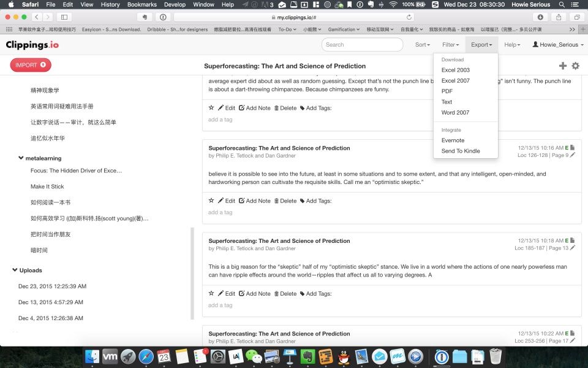Show all tabs in Safari

(x=577, y=17)
